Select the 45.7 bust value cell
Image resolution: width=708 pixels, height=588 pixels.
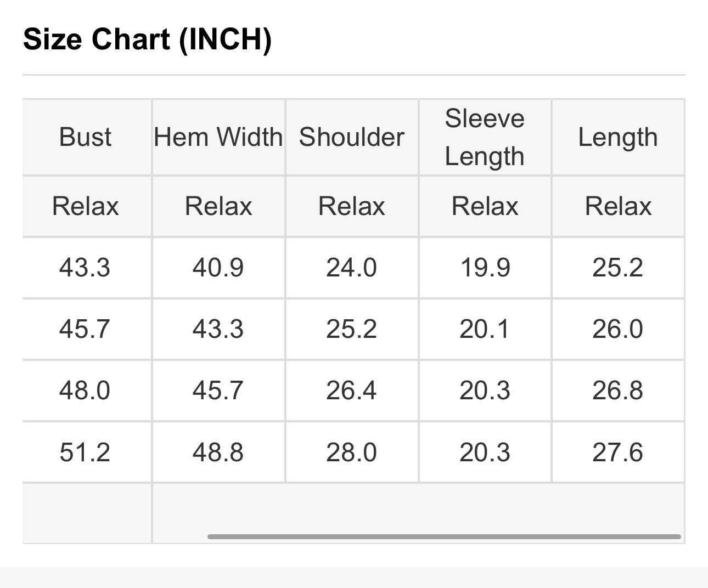[85, 329]
